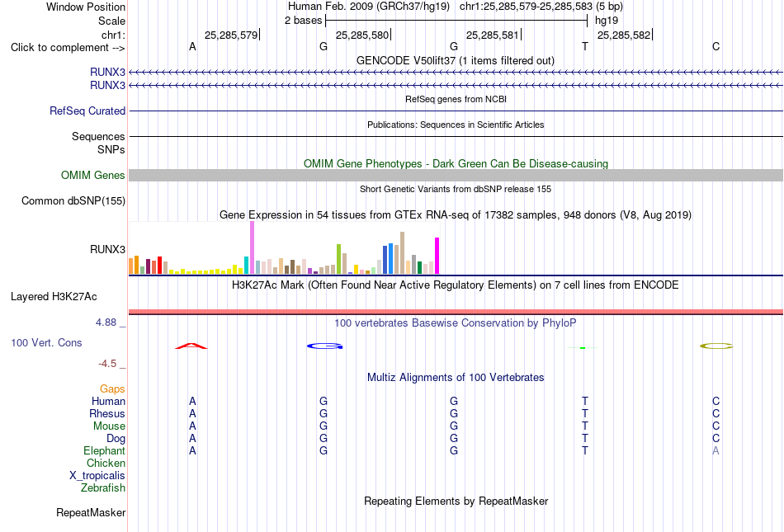Click 'Short Genetic Variants from dbSNP release 155'
The height and width of the screenshot is (532, 784).
click(x=456, y=190)
